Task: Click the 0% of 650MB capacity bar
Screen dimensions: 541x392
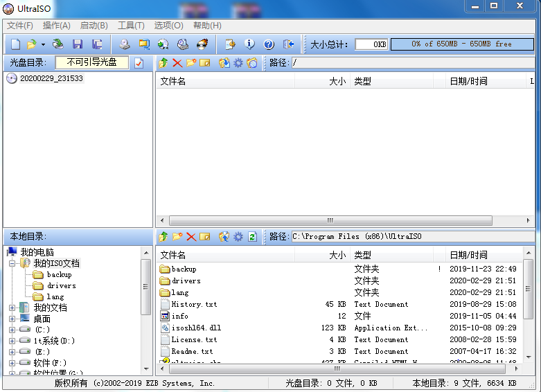Action: pos(462,44)
